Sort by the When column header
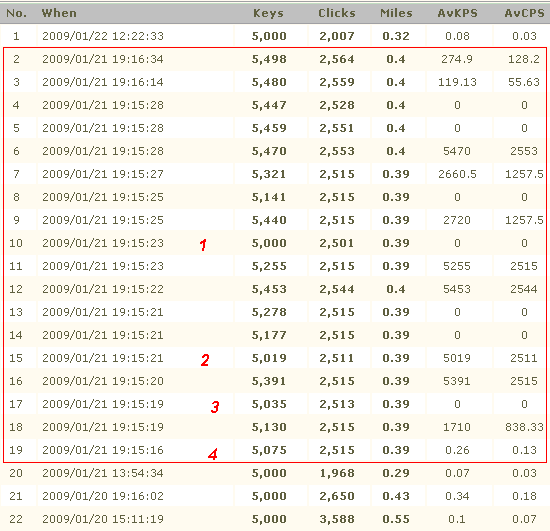This screenshot has width=550, height=531. click(x=59, y=13)
